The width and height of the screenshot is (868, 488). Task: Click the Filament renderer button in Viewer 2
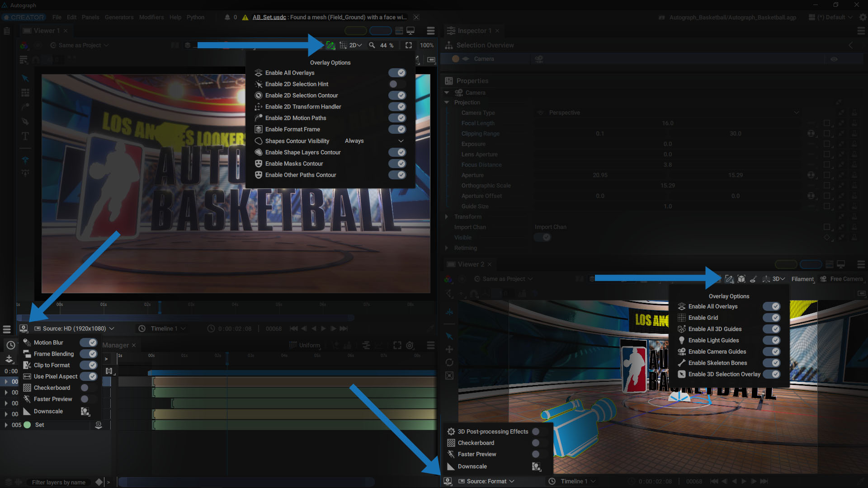802,279
